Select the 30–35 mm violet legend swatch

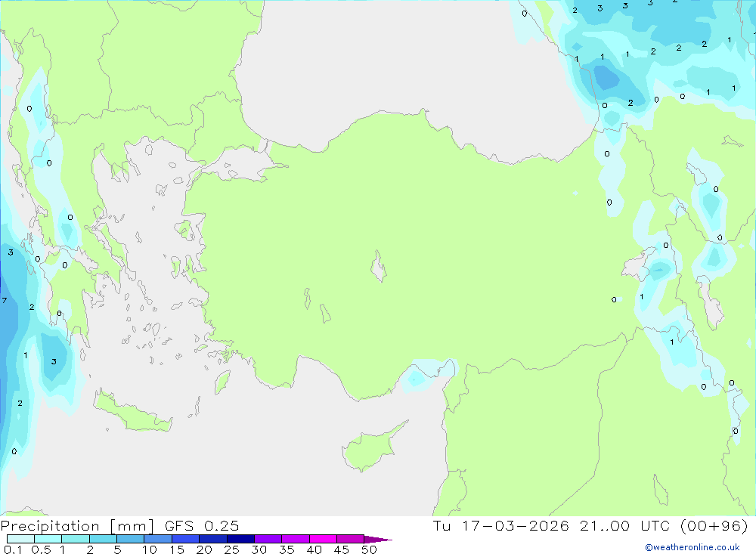(x=268, y=539)
